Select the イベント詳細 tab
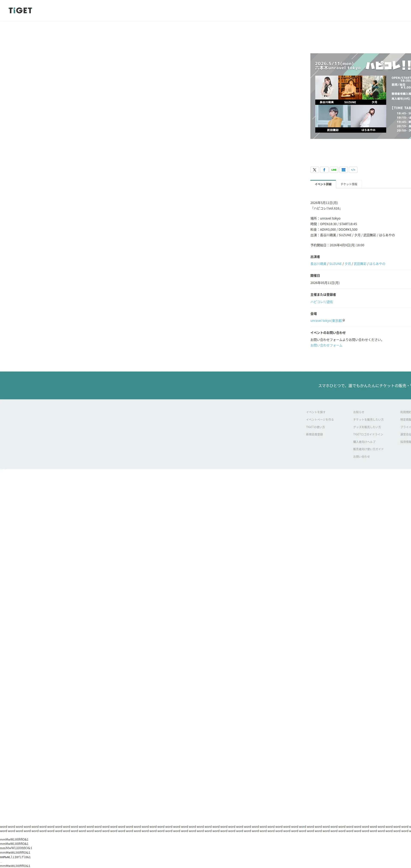 pyautogui.click(x=323, y=184)
